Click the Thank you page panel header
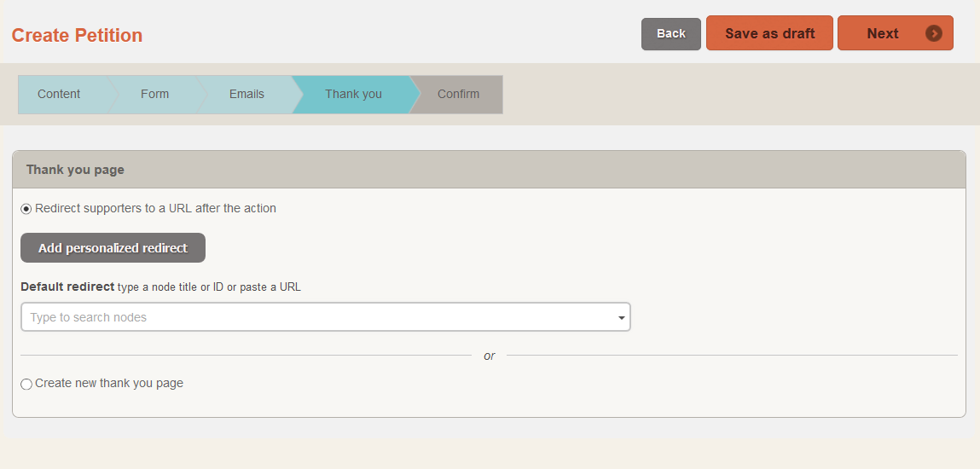This screenshot has width=980, height=469. point(489,170)
